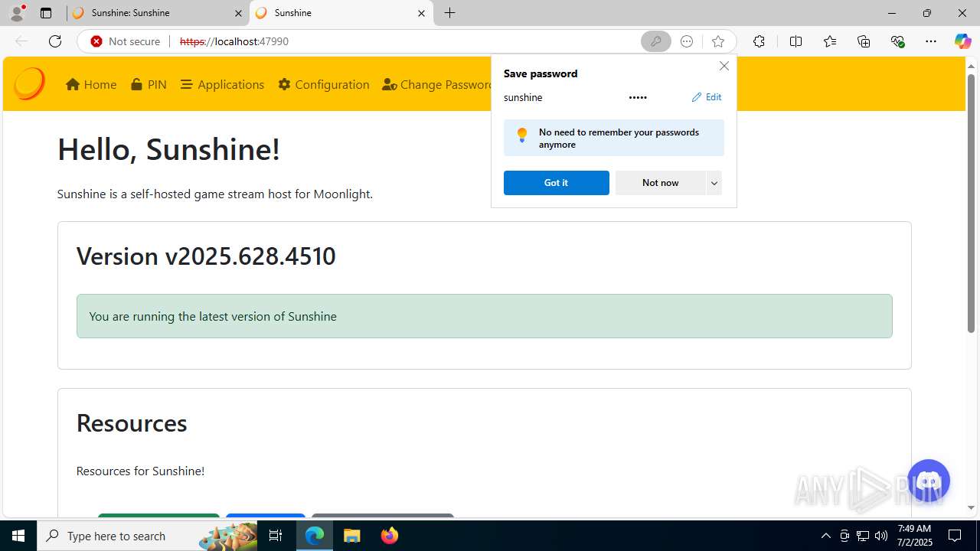Open the Favorites list
This screenshot has width=980, height=551.
coord(830,41)
